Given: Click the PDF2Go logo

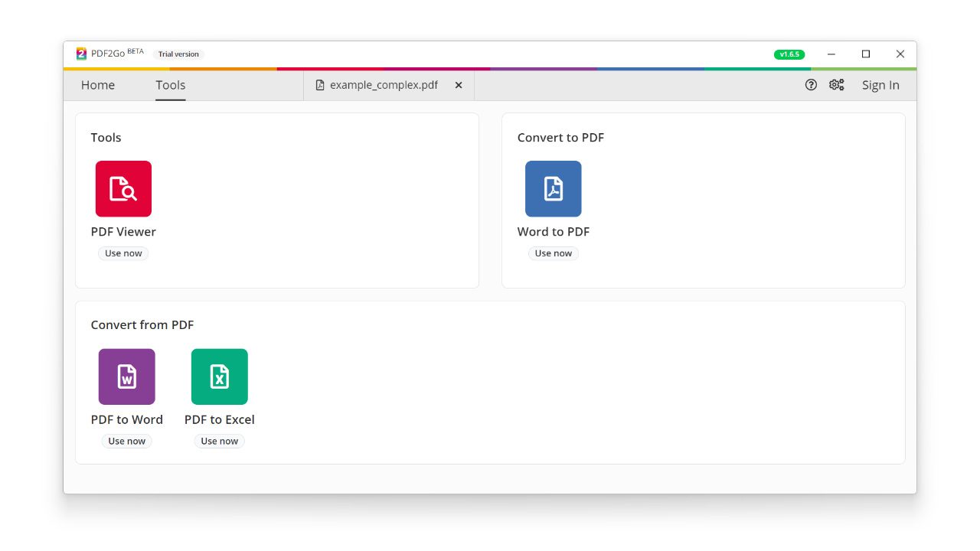Looking at the screenshot, I should pos(81,54).
